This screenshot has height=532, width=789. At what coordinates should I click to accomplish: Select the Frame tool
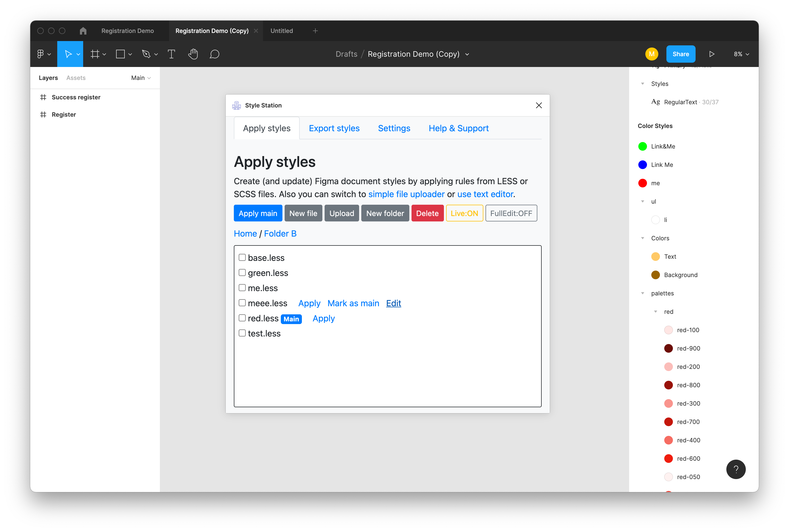95,54
